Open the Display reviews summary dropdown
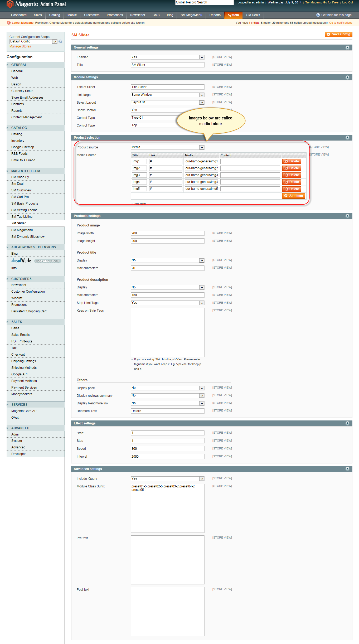 coord(168,395)
